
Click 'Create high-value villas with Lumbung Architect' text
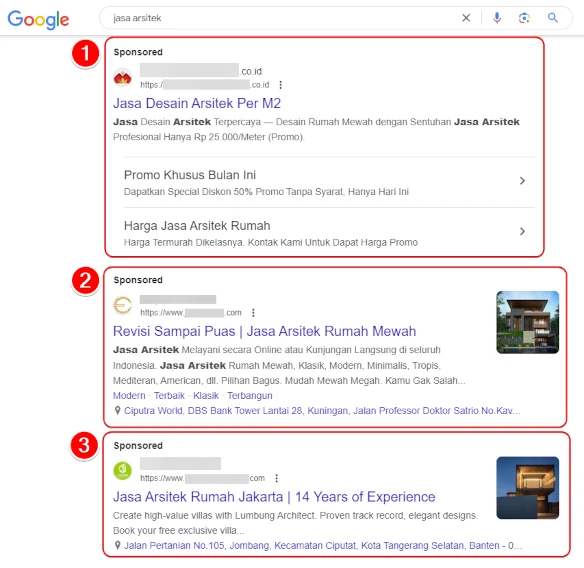295,515
